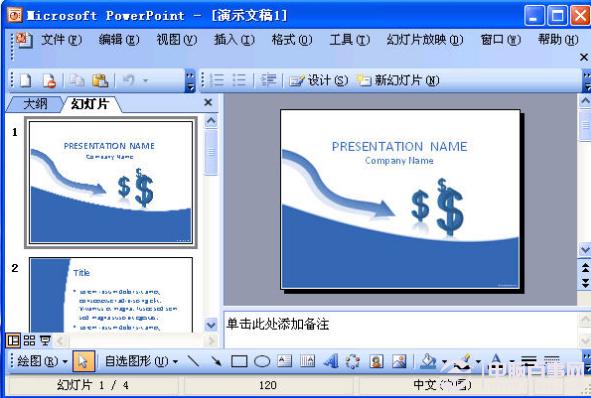Click the Copy icon in standard toolbar
Image resolution: width=591 pixels, height=398 pixels.
77,80
